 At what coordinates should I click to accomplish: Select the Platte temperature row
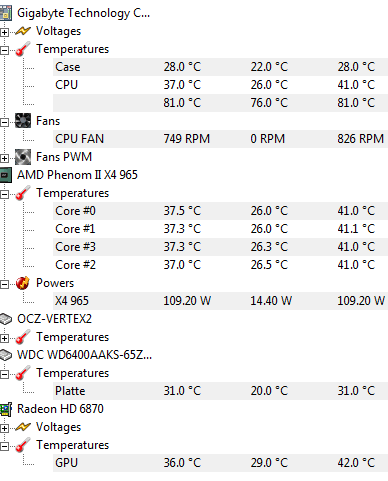[x=220, y=391]
